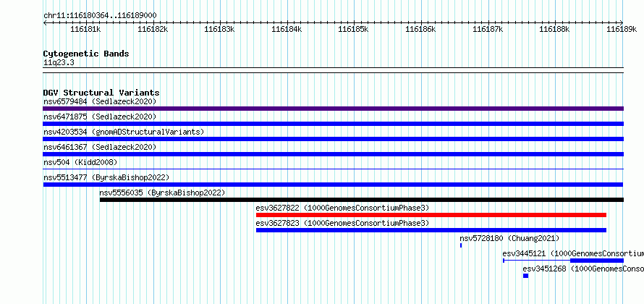Screen dimensions: 644x304
Task: Click the 116185k ruler label
Action: coord(353,29)
